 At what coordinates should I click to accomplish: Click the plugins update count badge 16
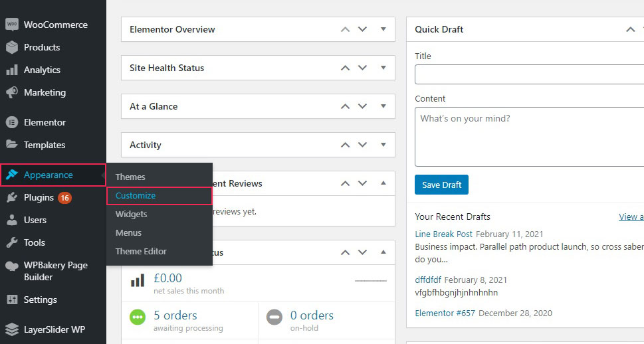pyautogui.click(x=64, y=198)
